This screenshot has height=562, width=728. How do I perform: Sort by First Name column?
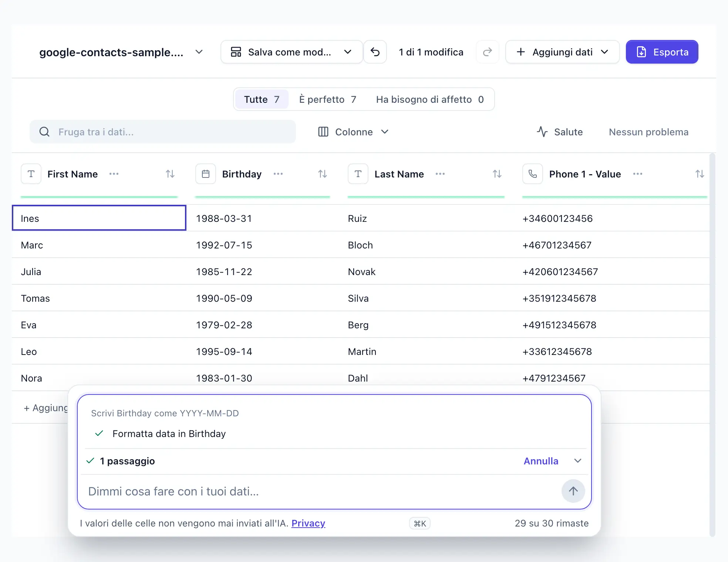pyautogui.click(x=170, y=174)
